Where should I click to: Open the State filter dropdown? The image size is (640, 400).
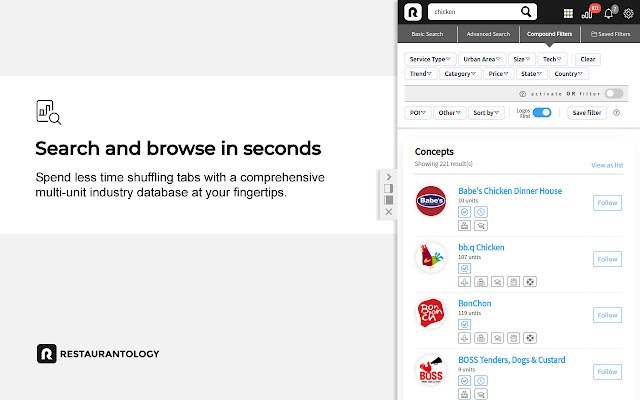click(531, 74)
